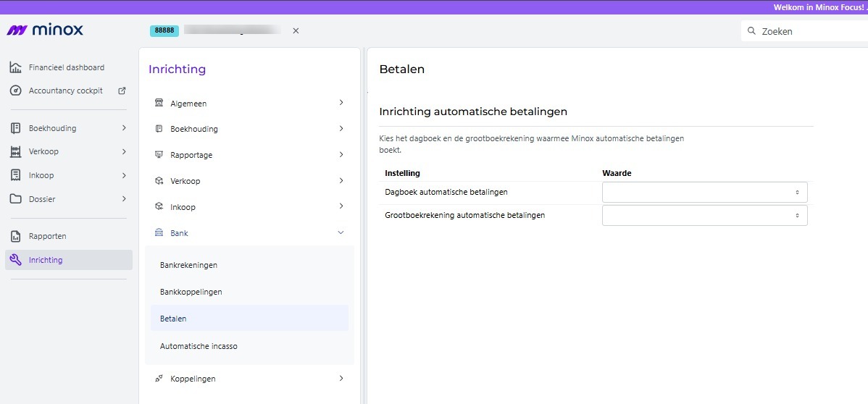The image size is (868, 404).
Task: Click the Accountancy cockpit gauge icon
Action: 15,91
